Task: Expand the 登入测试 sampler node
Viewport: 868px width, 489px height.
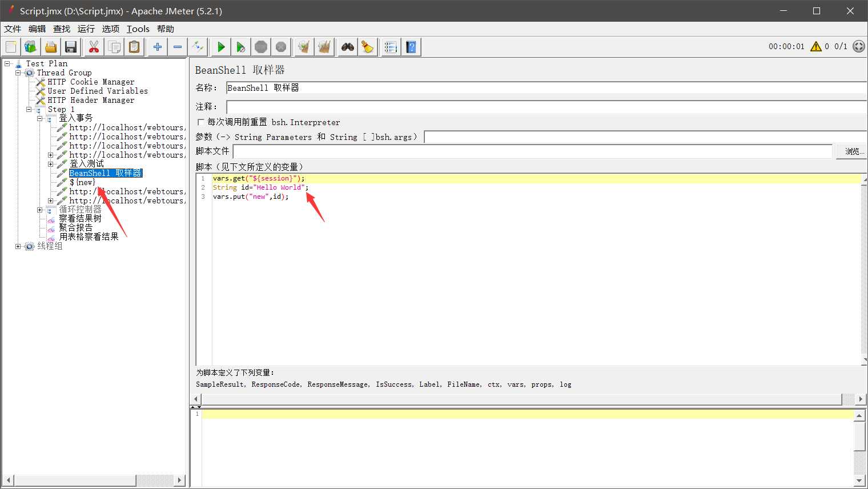Action: [x=50, y=164]
